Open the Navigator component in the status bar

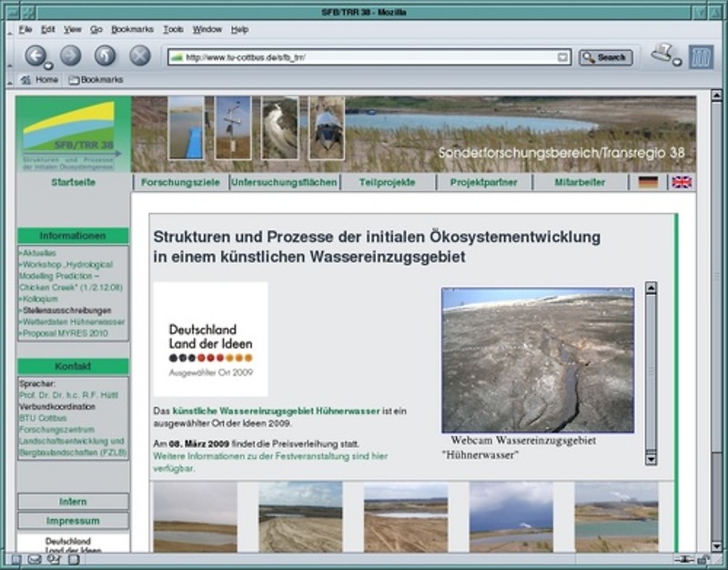[15, 560]
